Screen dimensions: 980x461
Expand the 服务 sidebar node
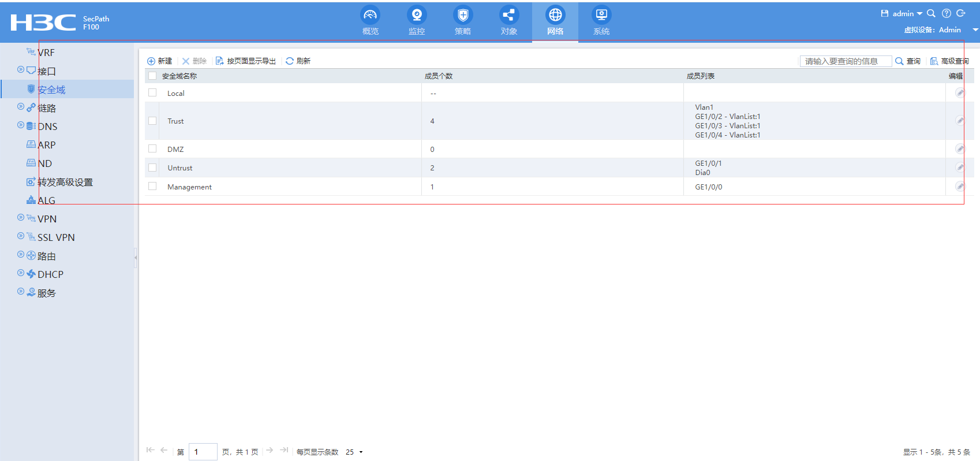(21, 292)
